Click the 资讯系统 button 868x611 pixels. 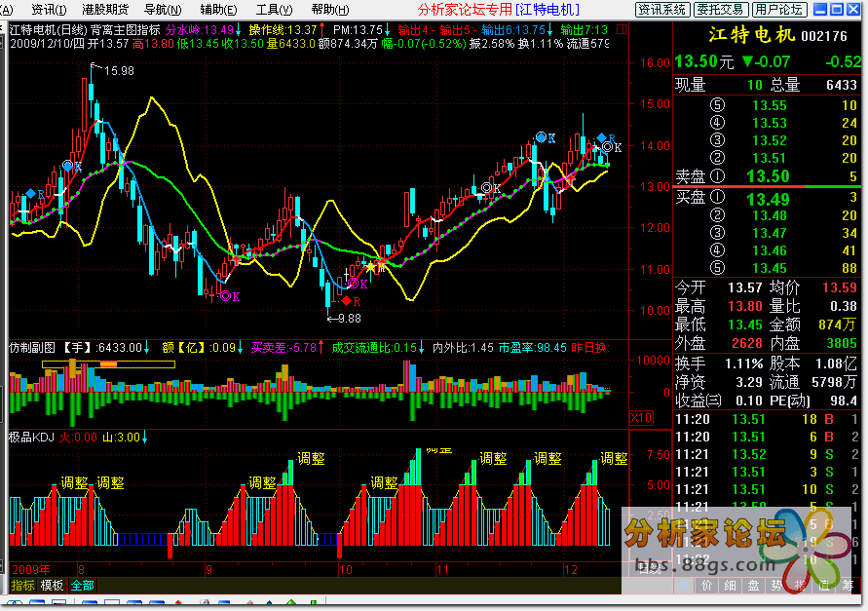662,10
